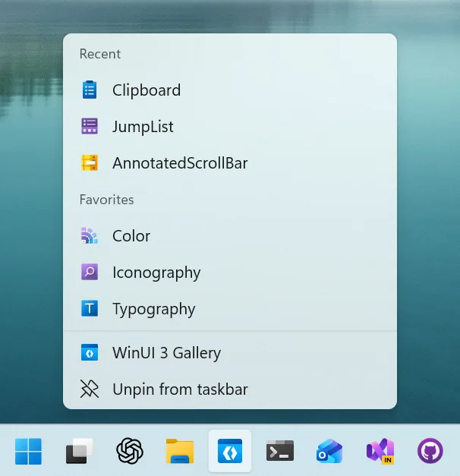The height and width of the screenshot is (476, 460).
Task: Click Unpin from taskbar
Action: tap(180, 389)
